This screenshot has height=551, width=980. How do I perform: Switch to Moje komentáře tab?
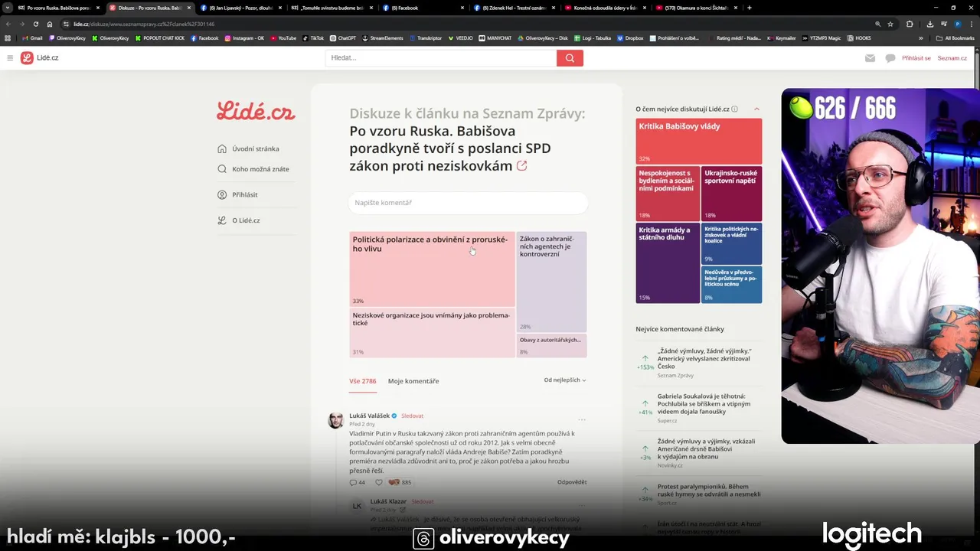coord(413,381)
